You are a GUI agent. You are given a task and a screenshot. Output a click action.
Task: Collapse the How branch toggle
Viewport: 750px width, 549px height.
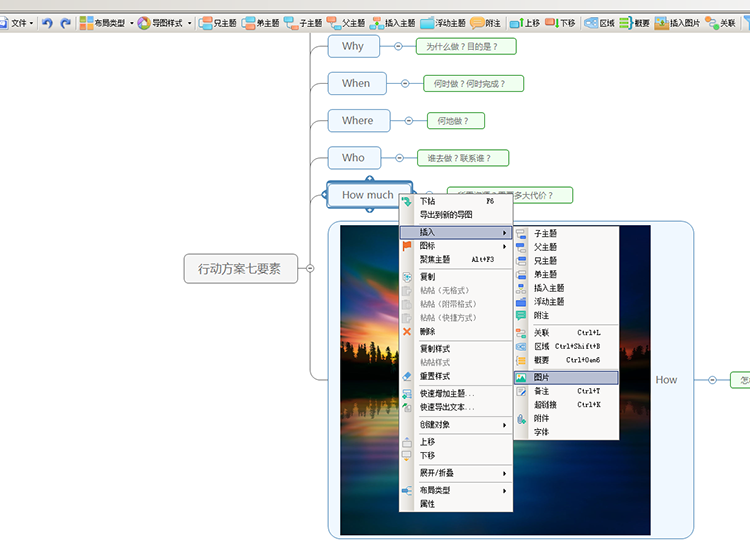tap(712, 380)
